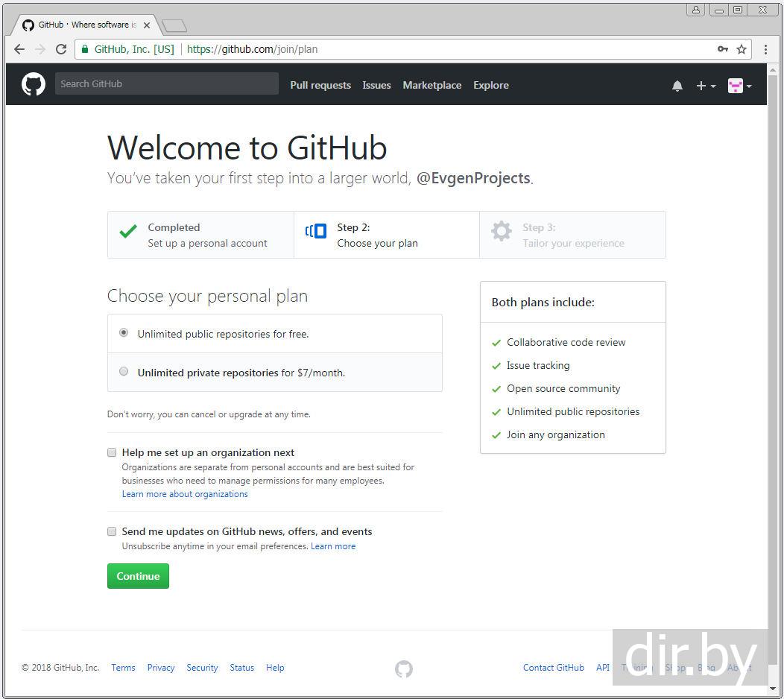Click the GitHub octocat logo in header
This screenshot has height=699, width=784.
point(34,84)
